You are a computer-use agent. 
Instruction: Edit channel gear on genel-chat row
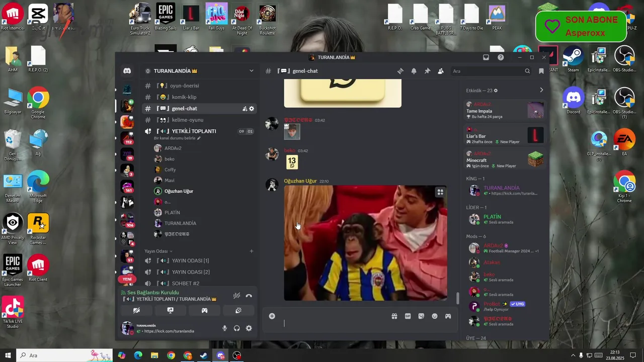[252, 109]
